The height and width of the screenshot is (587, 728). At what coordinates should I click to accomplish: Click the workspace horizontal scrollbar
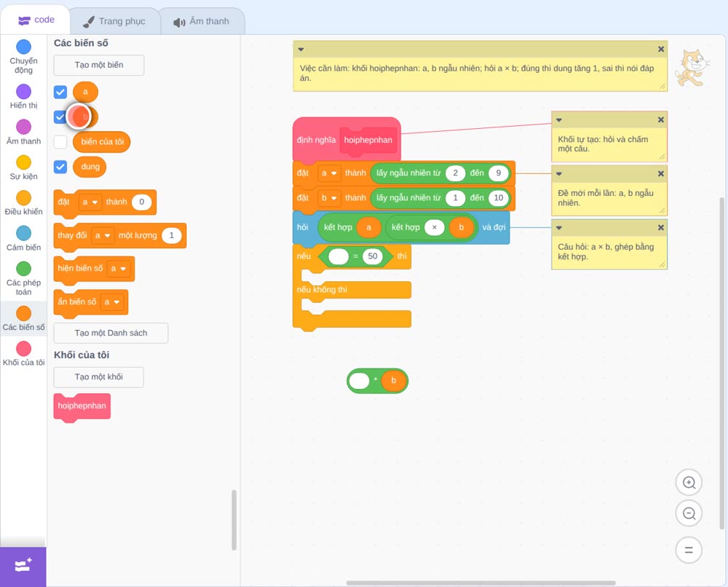coord(481,583)
